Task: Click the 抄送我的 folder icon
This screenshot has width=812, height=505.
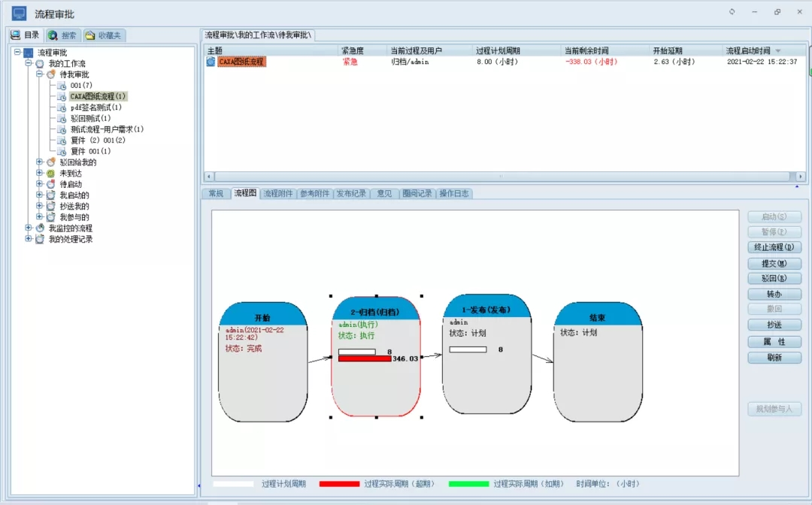Action: [x=51, y=207]
